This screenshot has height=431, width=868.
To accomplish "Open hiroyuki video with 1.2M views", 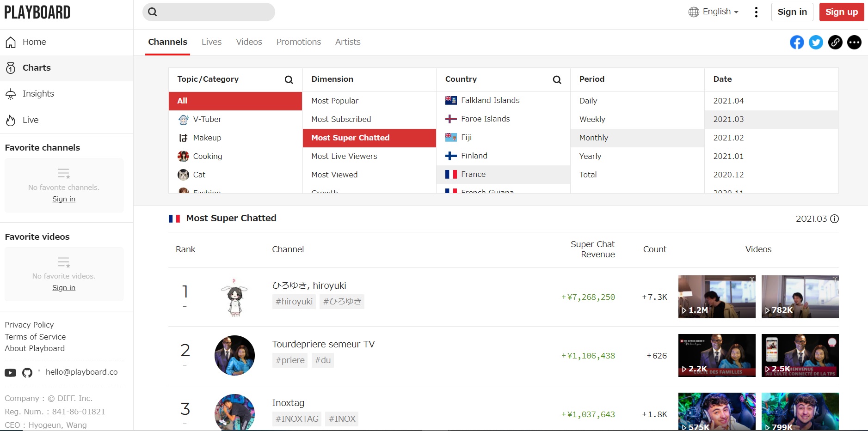I will click(717, 297).
